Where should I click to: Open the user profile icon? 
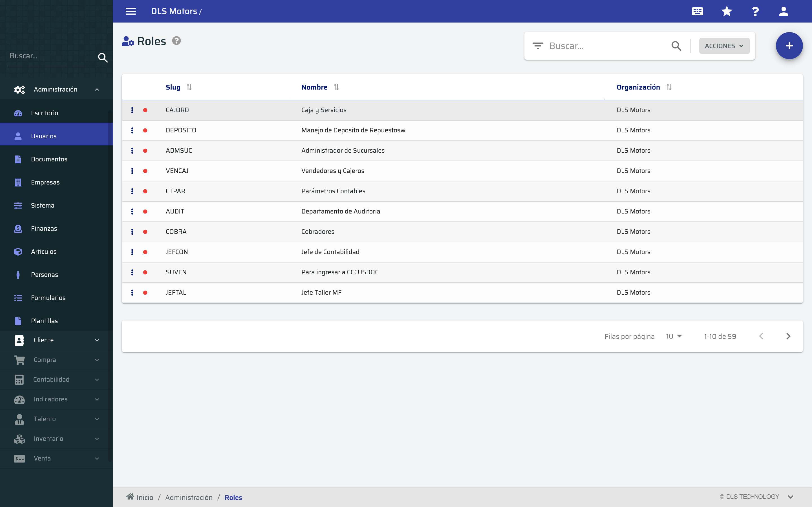click(784, 11)
